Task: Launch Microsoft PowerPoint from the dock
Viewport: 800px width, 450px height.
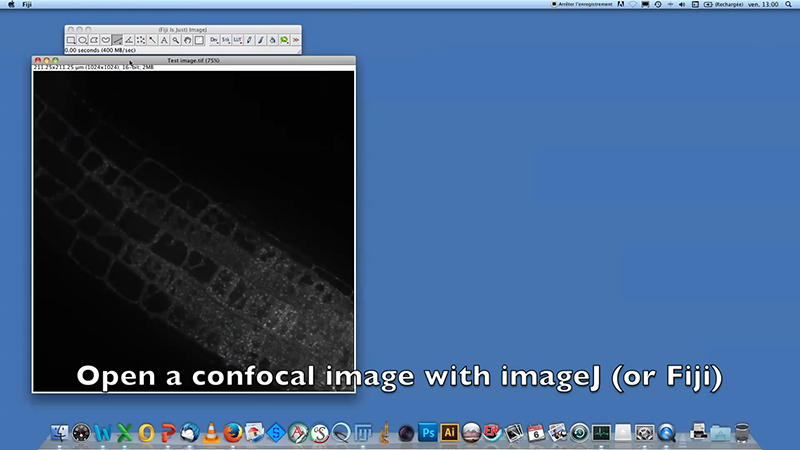Action: pos(168,433)
